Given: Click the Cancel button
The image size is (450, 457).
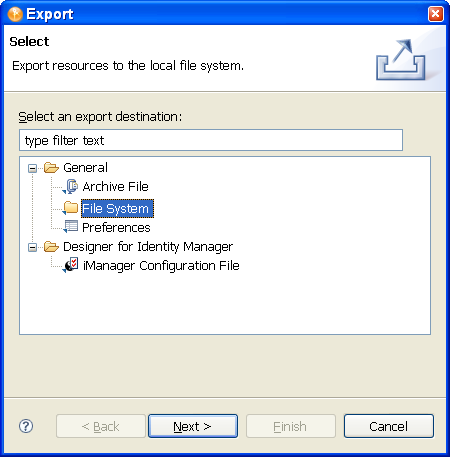Looking at the screenshot, I should point(389,426).
